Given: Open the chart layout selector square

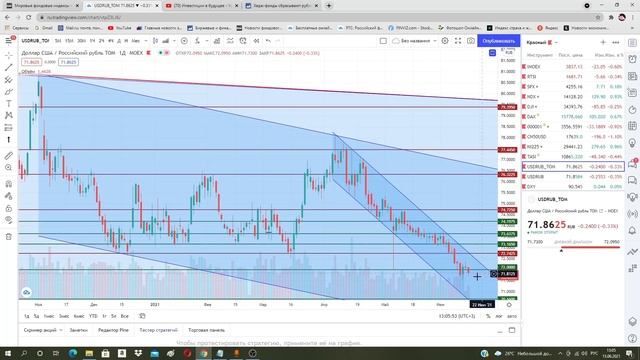Looking at the screenshot, I should pos(383,41).
